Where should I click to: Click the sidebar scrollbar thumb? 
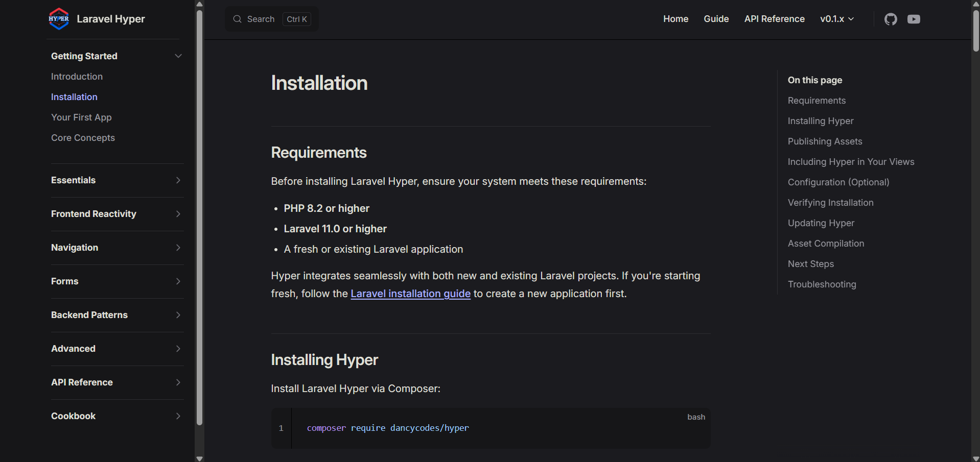pyautogui.click(x=199, y=217)
